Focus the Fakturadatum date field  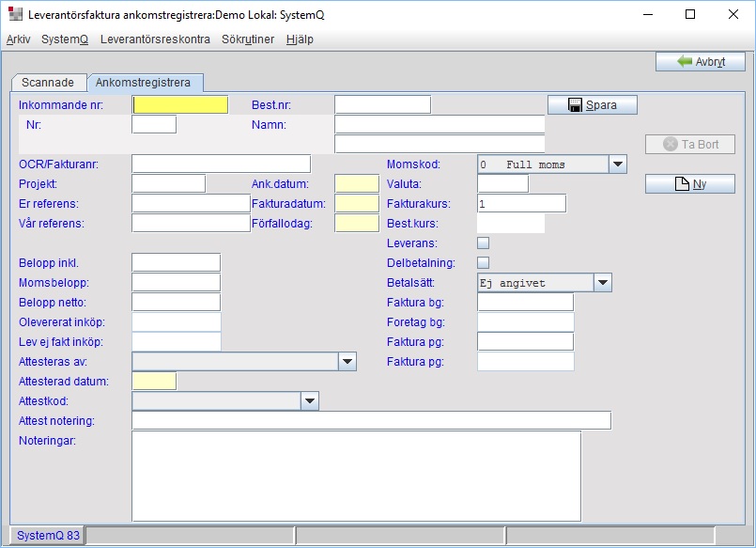356,203
